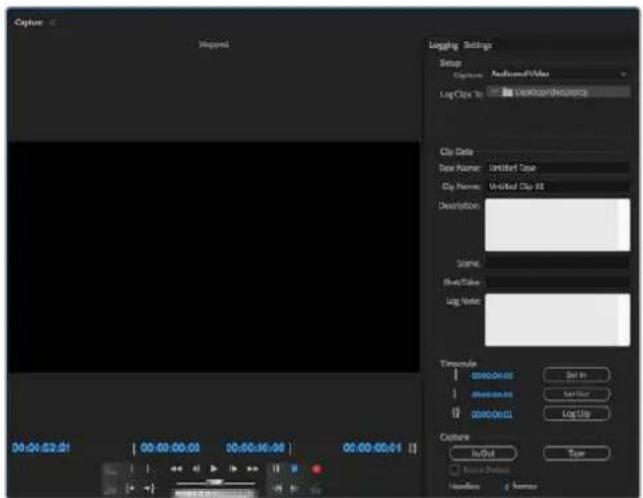Click the jog wheel strip
The image size is (643, 498).
click(215, 493)
